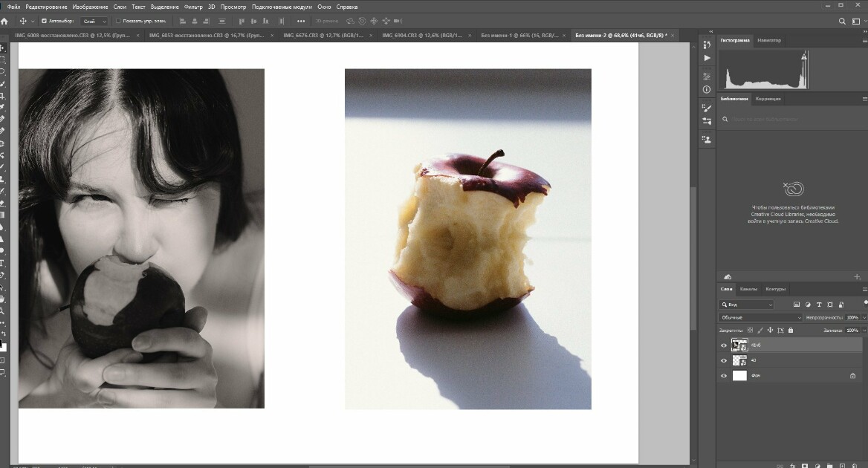The width and height of the screenshot is (868, 468).
Task: Create new adjustment layer icon
Action: pyautogui.click(x=817, y=466)
